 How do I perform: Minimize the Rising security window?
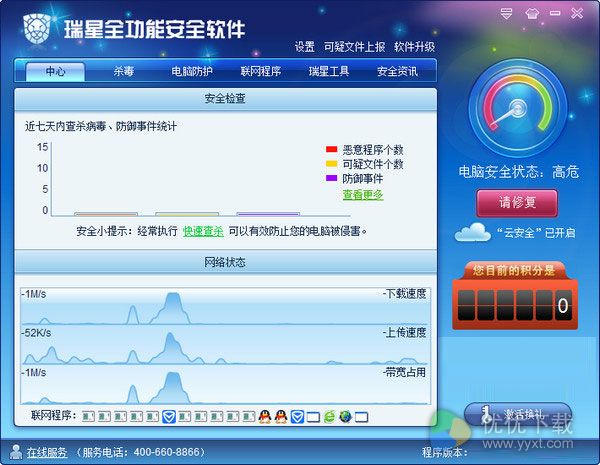point(555,13)
